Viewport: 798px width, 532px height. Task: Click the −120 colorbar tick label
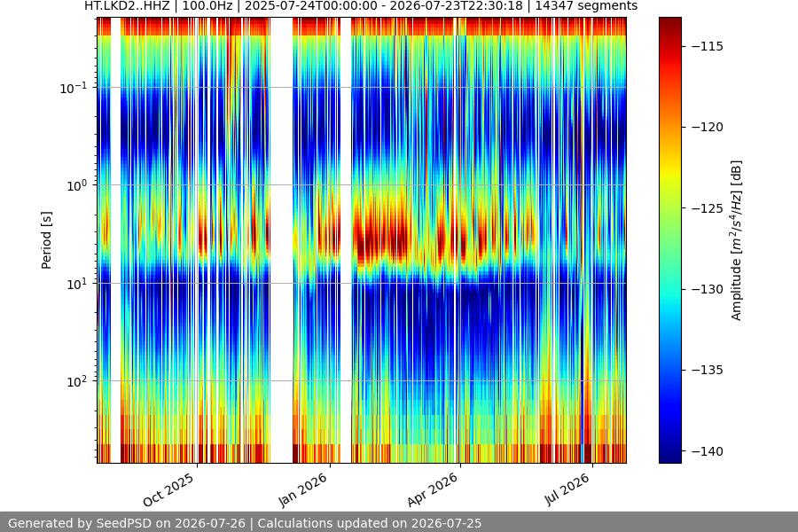[x=708, y=128]
